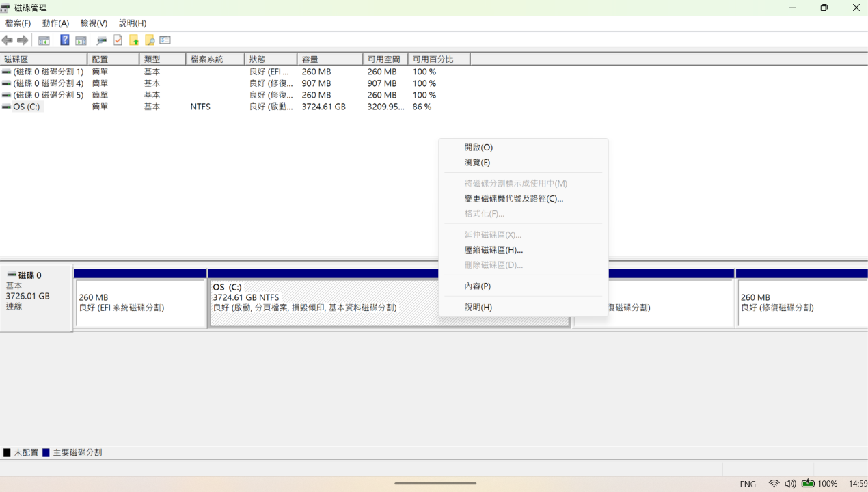Select 變更磁碟機代號及路徑(C)... in the context menu
The height and width of the screenshot is (492, 868).
524,199
